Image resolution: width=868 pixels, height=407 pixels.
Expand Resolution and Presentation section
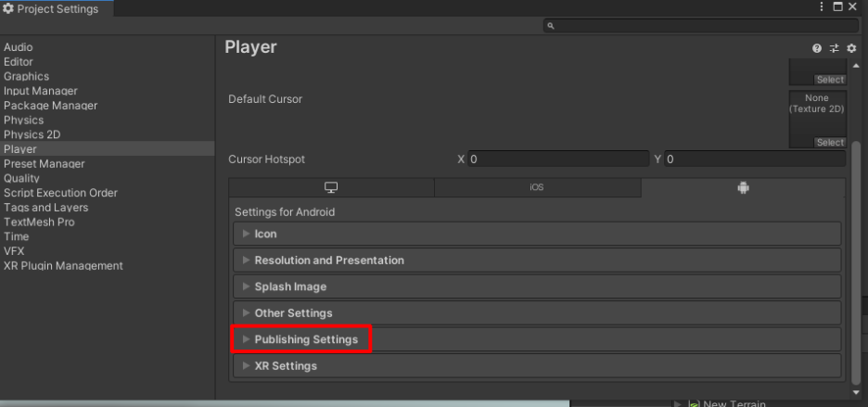[537, 261]
